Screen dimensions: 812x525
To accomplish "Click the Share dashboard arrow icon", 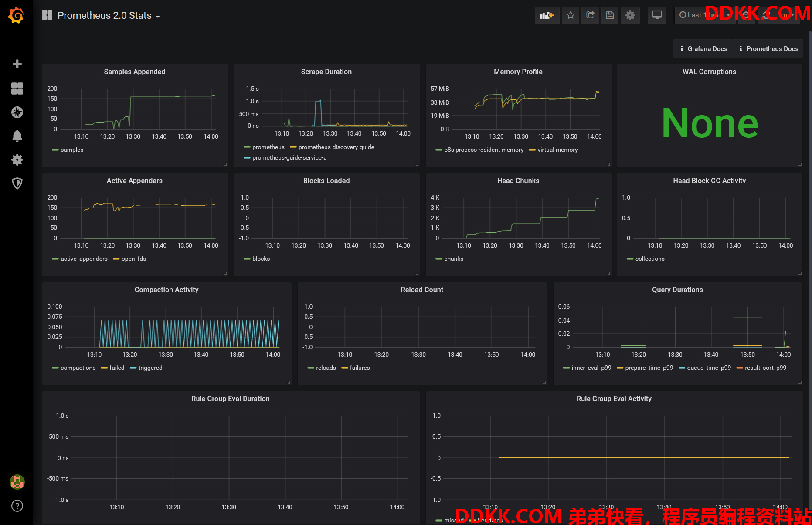I will pyautogui.click(x=590, y=15).
